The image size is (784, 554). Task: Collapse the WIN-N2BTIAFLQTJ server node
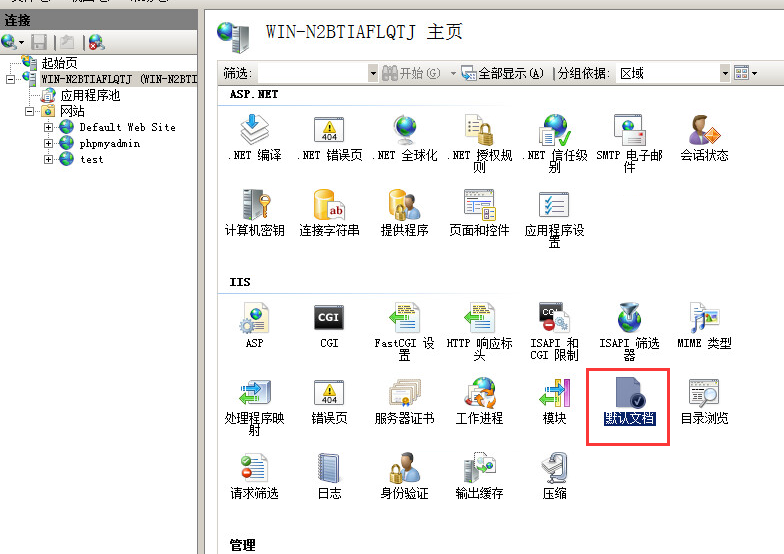click(10, 79)
